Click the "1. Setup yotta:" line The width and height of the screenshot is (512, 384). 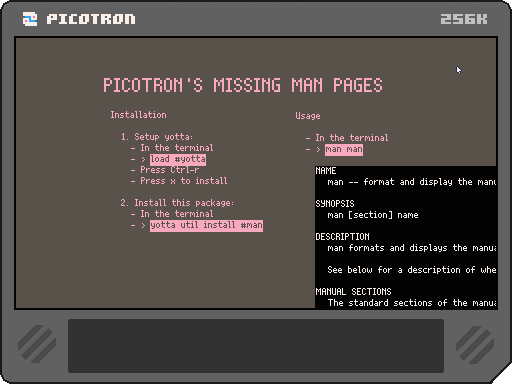(157, 137)
